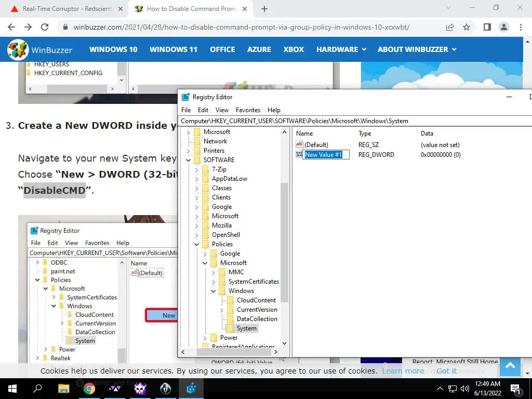
Task: Click the volume speaker tray icon
Action: [465, 389]
